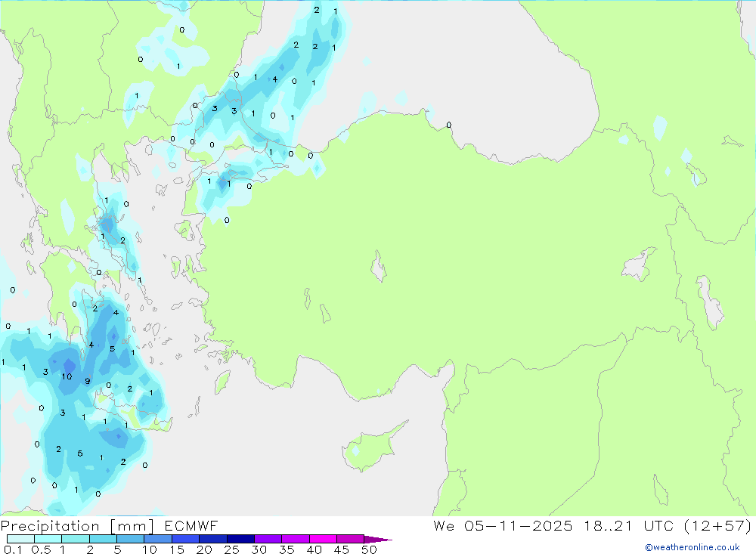This screenshot has width=756, height=554.
Task: Click the legend label '0.1'
Action: pos(13,549)
